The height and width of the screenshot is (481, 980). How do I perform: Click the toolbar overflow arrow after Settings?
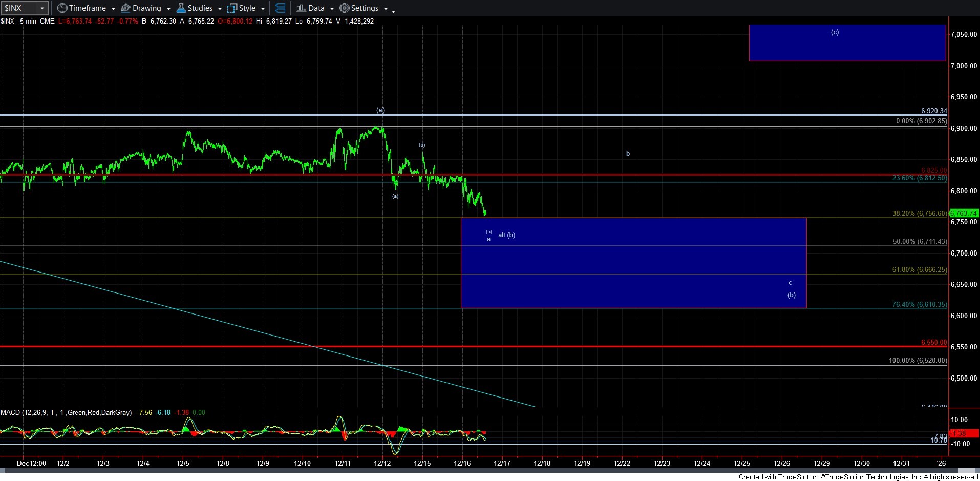click(x=393, y=11)
